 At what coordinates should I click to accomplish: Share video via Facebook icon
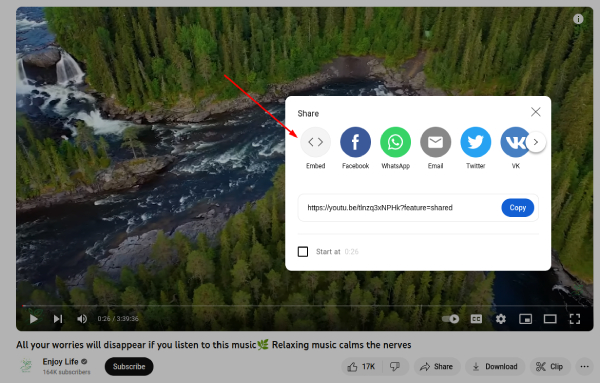pos(355,142)
